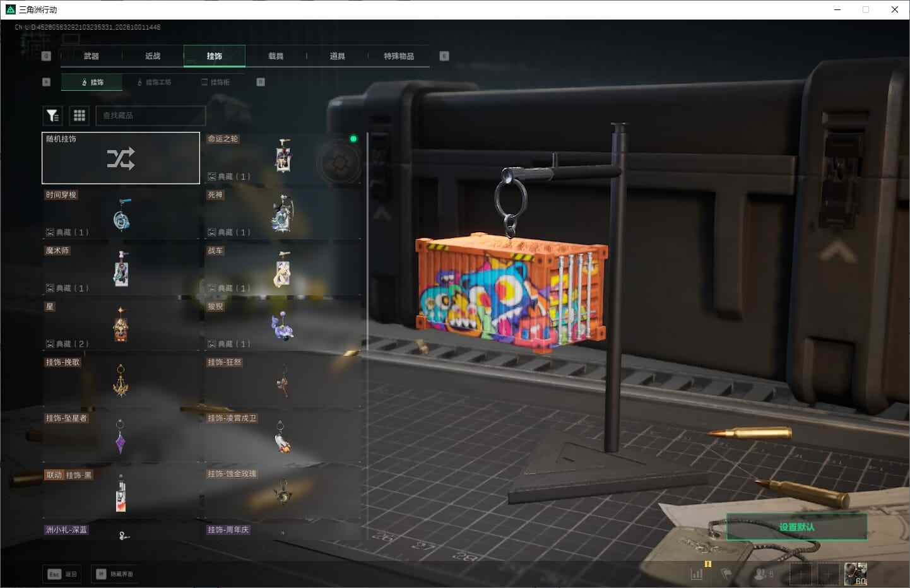
Task: Click the 挂饰-周年庆 label
Action: [228, 530]
